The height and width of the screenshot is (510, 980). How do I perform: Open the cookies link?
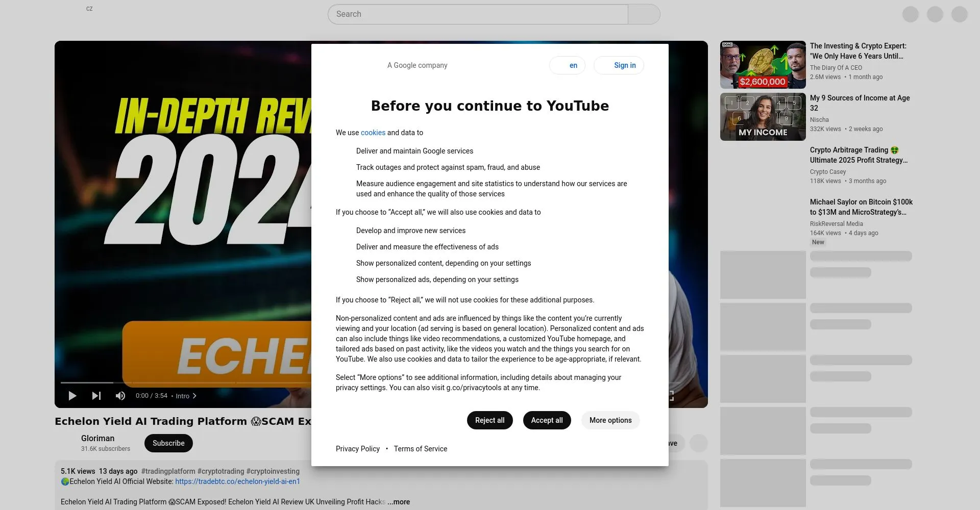pyautogui.click(x=373, y=133)
